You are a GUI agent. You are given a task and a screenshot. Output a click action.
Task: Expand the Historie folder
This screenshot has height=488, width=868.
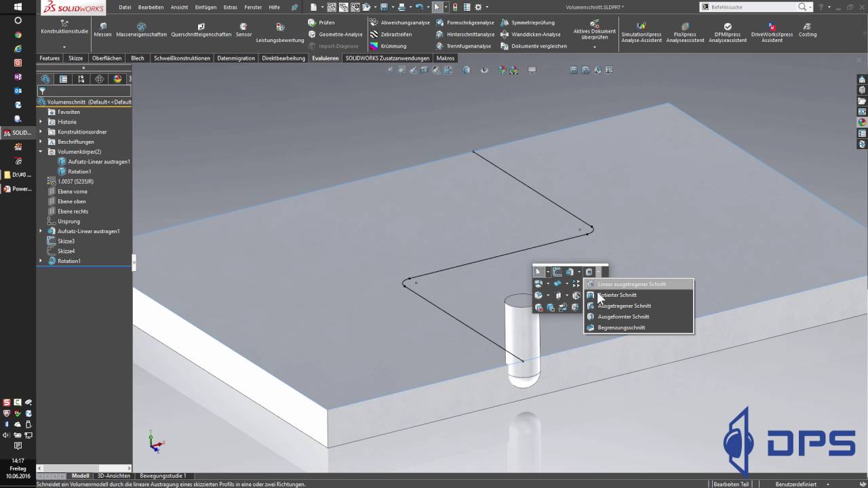[x=41, y=122]
